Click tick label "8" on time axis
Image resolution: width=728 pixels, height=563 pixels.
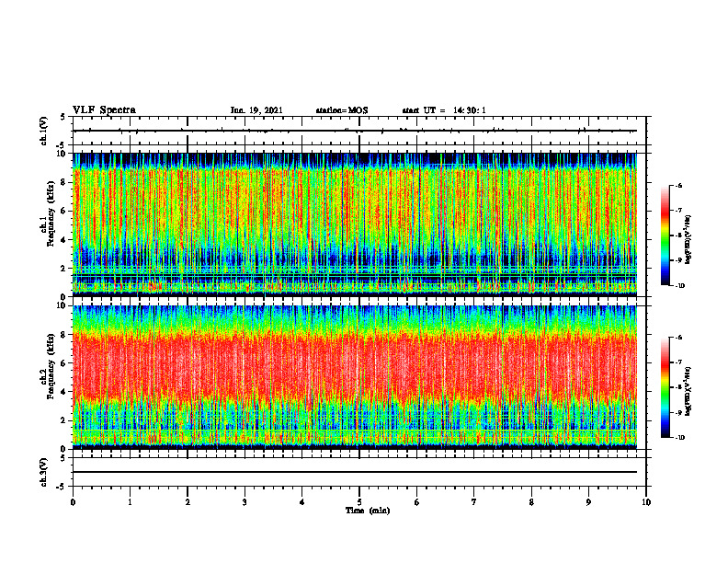click(531, 502)
